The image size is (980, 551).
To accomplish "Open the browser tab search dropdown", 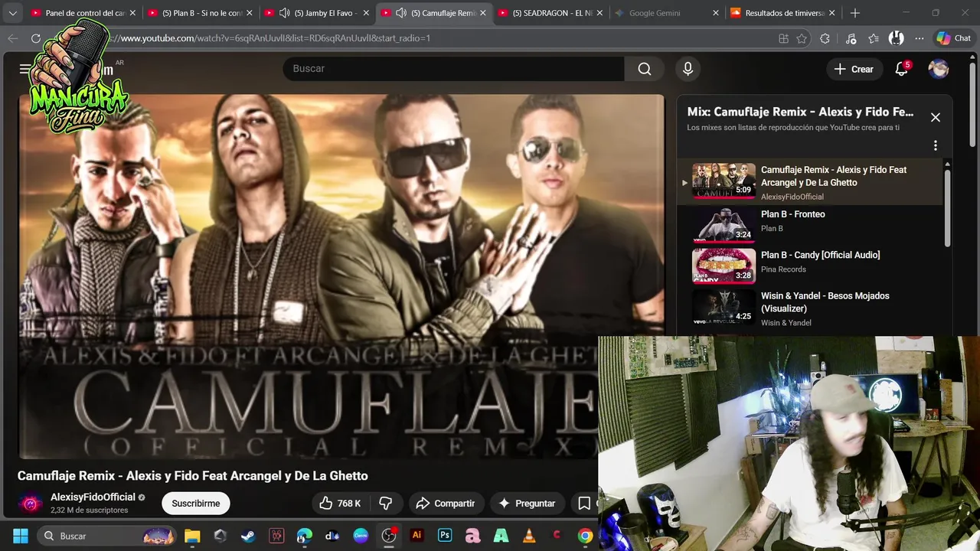I will tap(12, 13).
